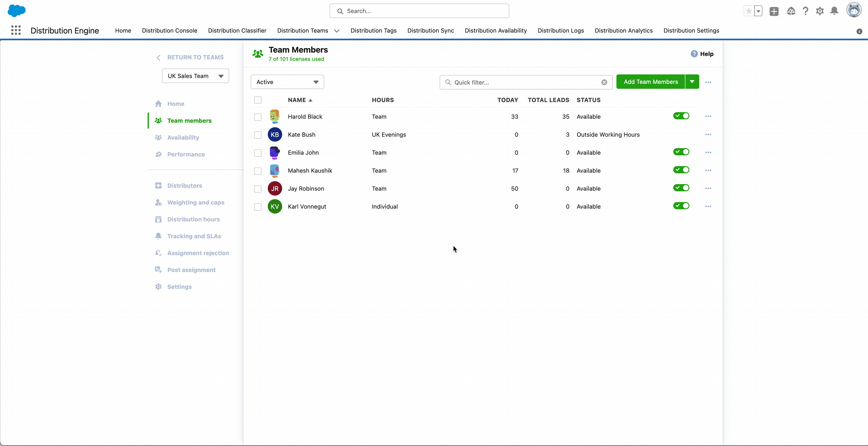Go to Performance in the sidebar
The image size is (868, 446).
pos(186,154)
